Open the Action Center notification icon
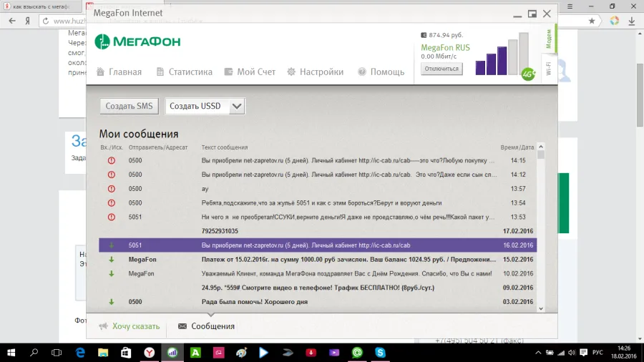The width and height of the screenshot is (644, 362). (583, 353)
